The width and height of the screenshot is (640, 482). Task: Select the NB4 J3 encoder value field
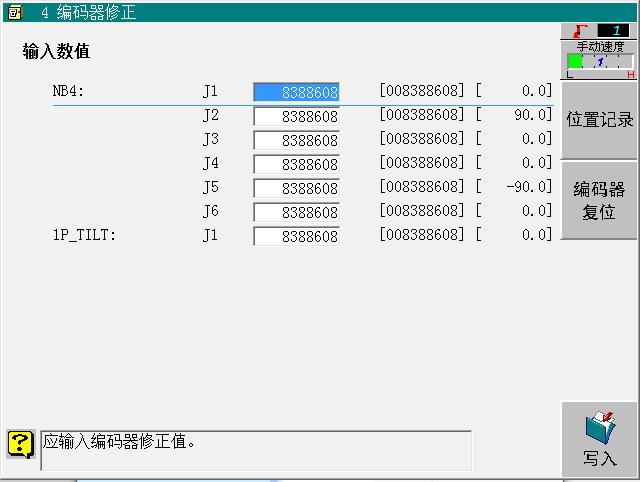pyautogui.click(x=296, y=140)
